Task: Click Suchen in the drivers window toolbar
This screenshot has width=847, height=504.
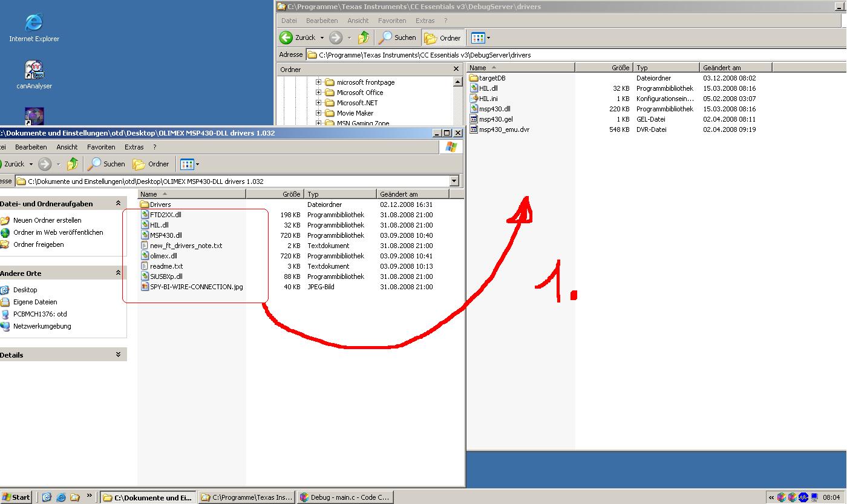Action: 397,38
